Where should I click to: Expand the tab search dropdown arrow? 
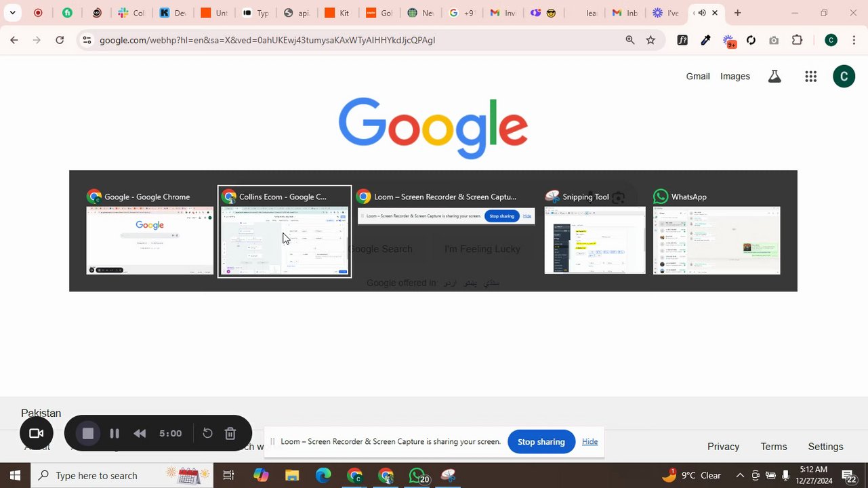tap(12, 13)
